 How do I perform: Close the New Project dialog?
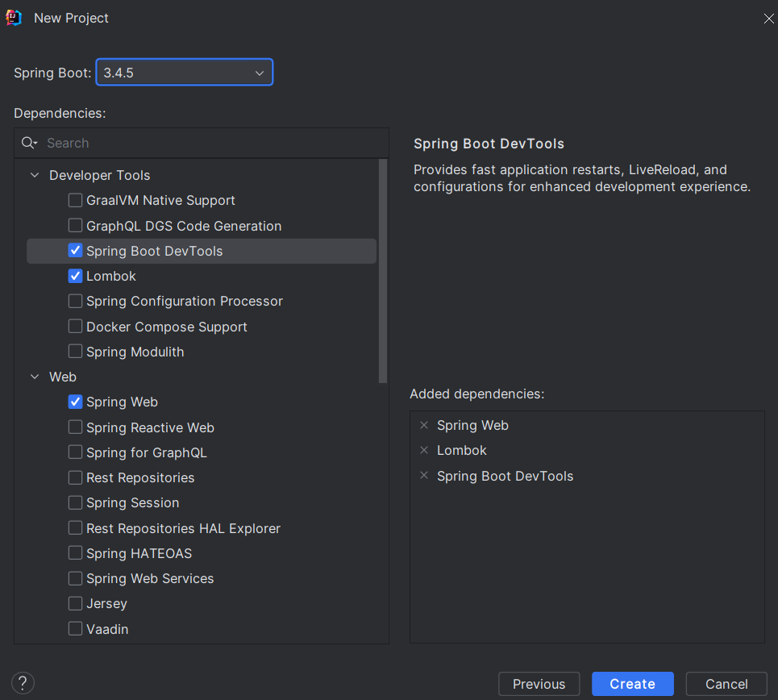(x=768, y=19)
